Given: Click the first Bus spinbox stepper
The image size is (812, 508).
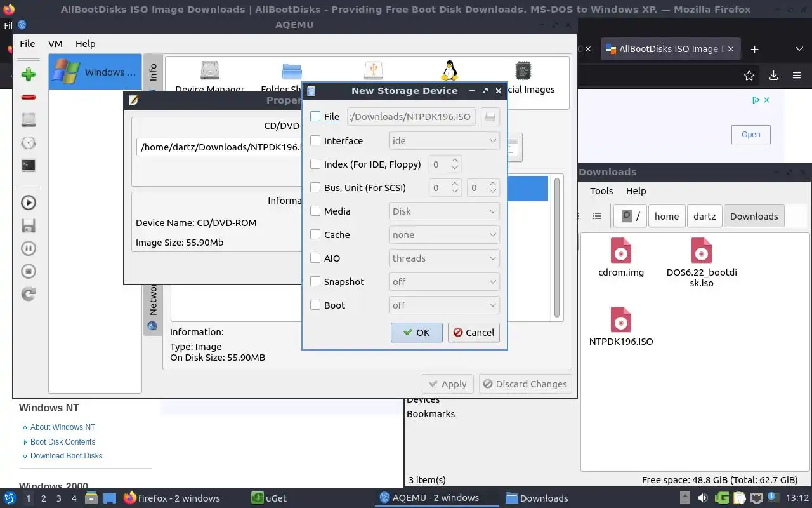Looking at the screenshot, I should coord(455,188).
